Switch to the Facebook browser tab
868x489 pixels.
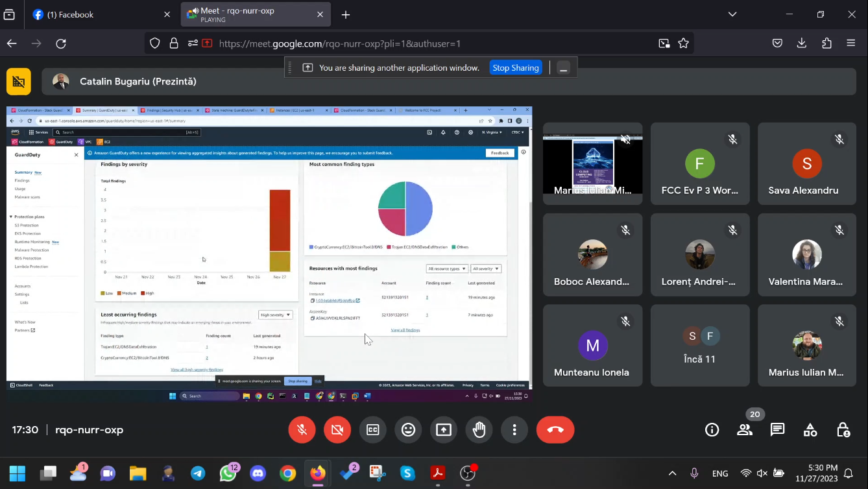point(71,14)
